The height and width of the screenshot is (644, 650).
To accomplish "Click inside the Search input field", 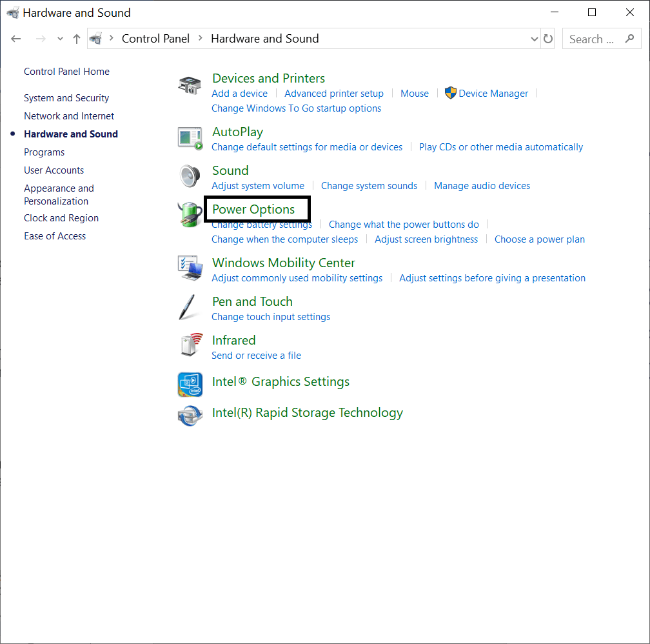I will pyautogui.click(x=593, y=39).
